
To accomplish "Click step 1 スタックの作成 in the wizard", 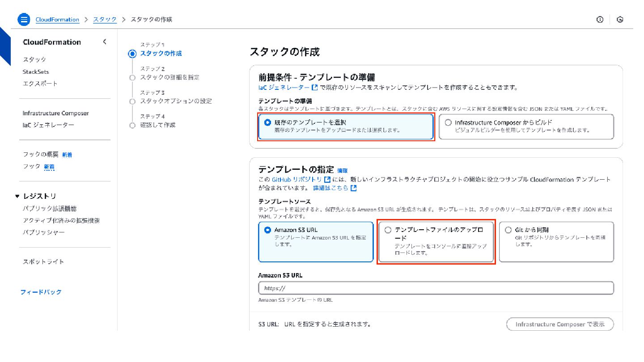I will pos(161,53).
